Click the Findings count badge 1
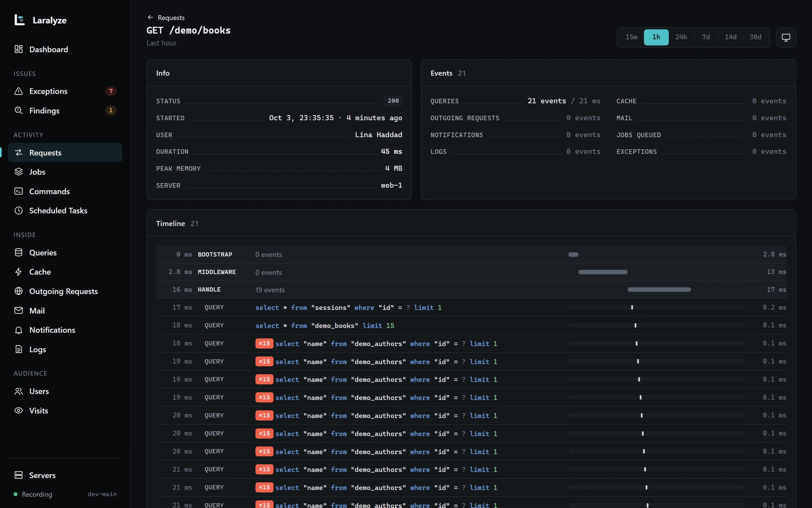This screenshot has height=508, width=812. coord(111,111)
